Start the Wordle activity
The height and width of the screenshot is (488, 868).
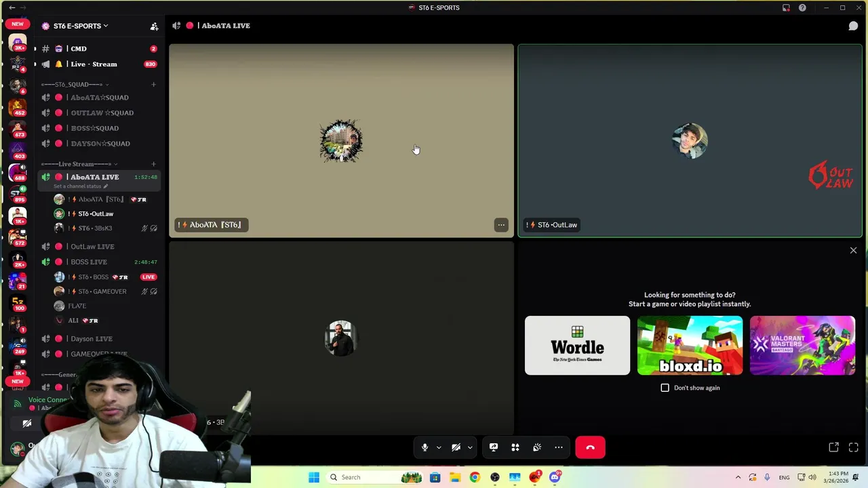tap(577, 346)
